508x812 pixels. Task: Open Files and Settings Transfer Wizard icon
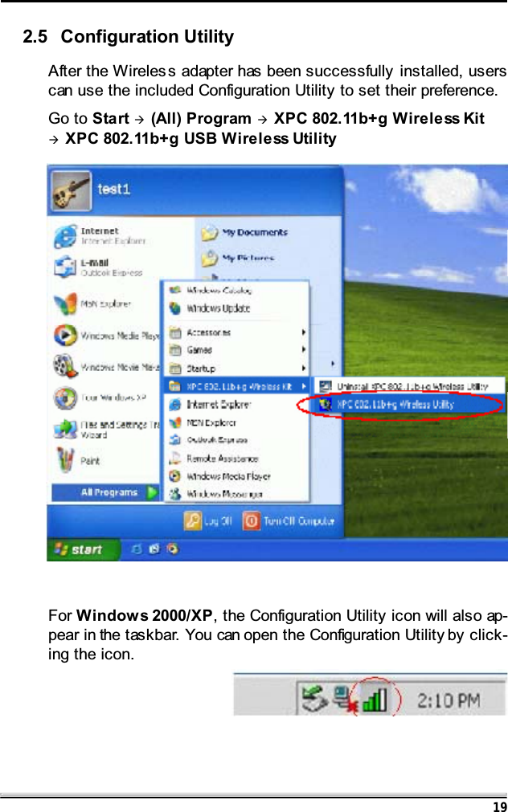click(65, 430)
